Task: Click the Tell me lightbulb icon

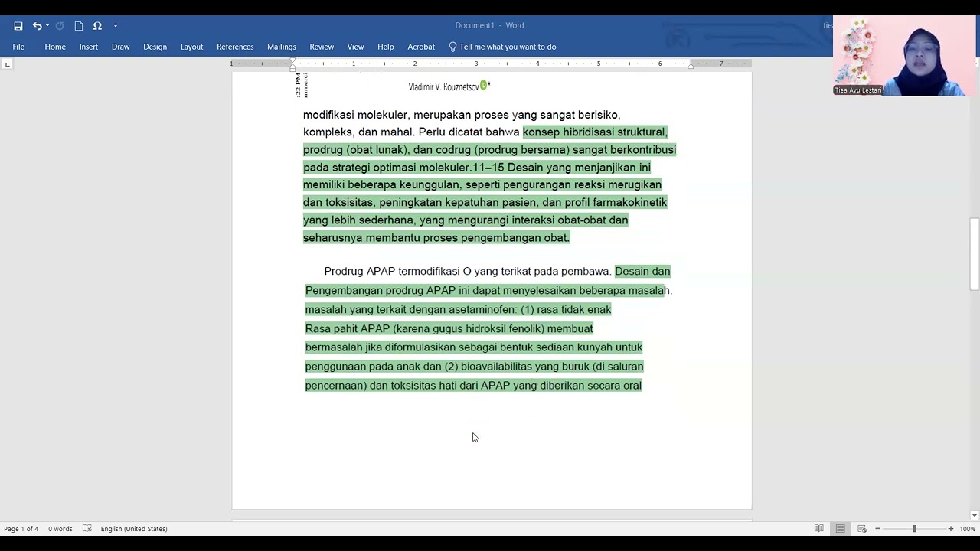Action: tap(452, 47)
